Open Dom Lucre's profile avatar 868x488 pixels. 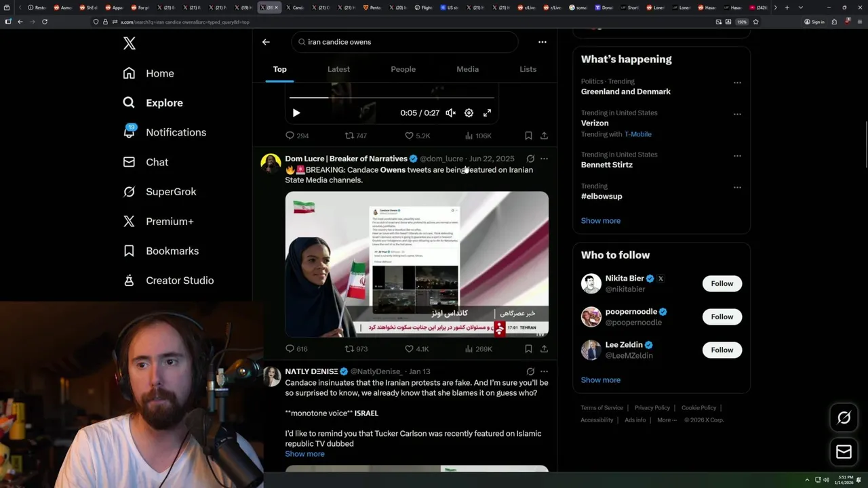click(271, 164)
